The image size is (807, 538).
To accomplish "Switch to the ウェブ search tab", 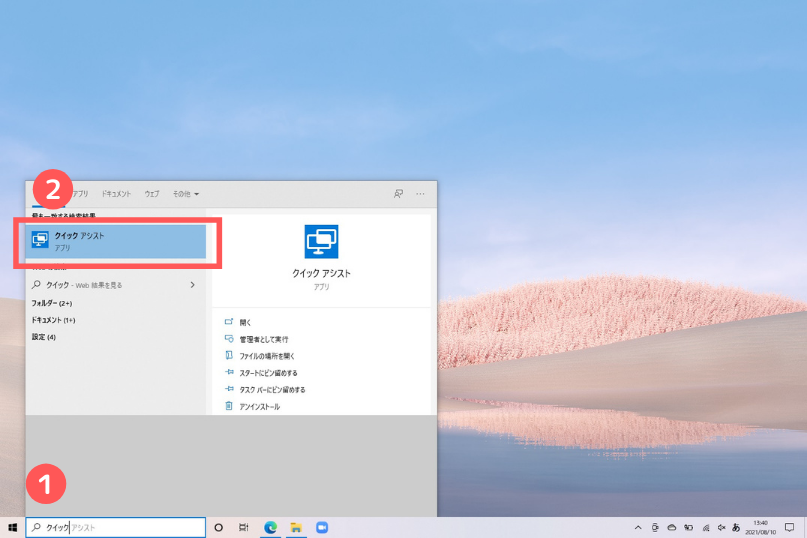I will 152,194.
